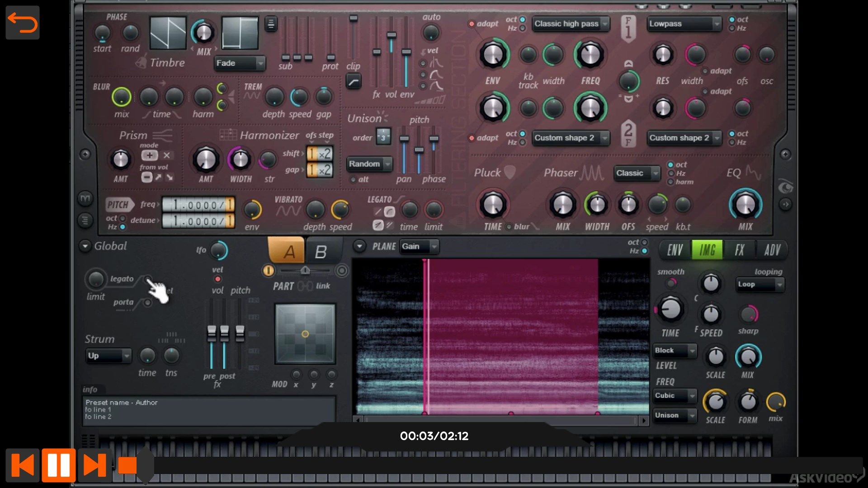The width and height of the screenshot is (868, 488).
Task: Select oct radio for filter 1
Action: click(523, 19)
